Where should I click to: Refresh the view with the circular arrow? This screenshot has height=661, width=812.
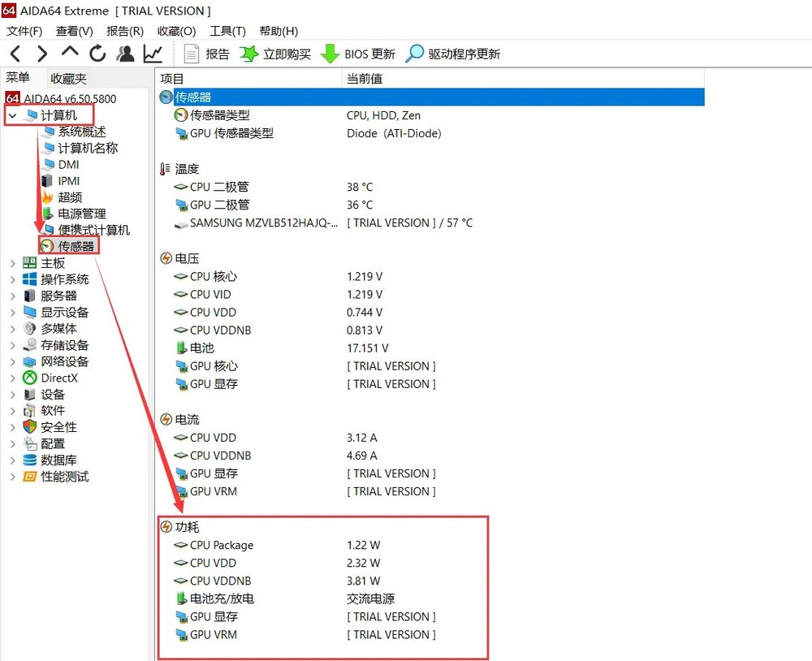tap(97, 54)
